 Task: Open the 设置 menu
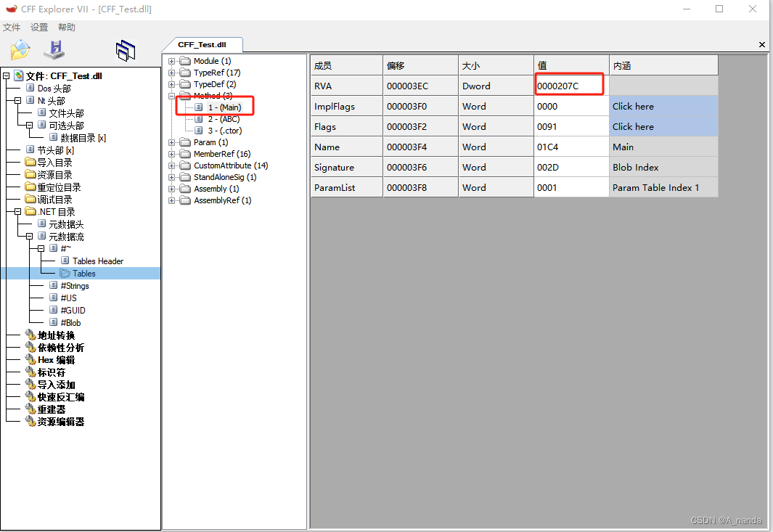[38, 27]
